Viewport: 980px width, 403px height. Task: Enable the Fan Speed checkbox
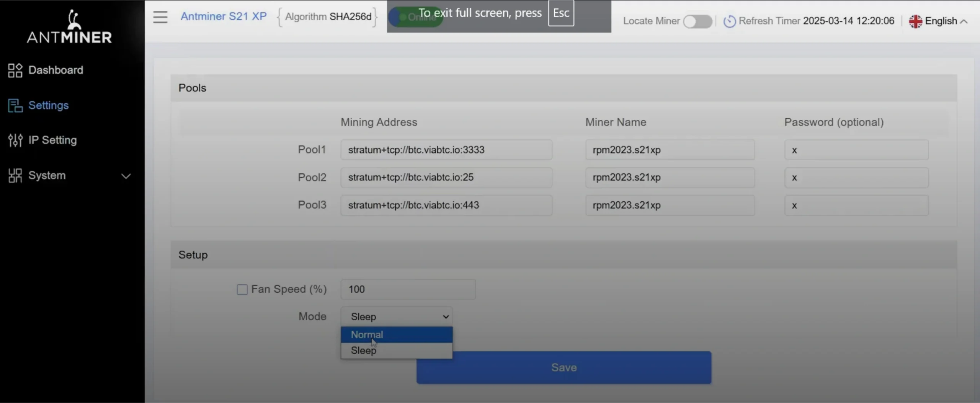242,289
